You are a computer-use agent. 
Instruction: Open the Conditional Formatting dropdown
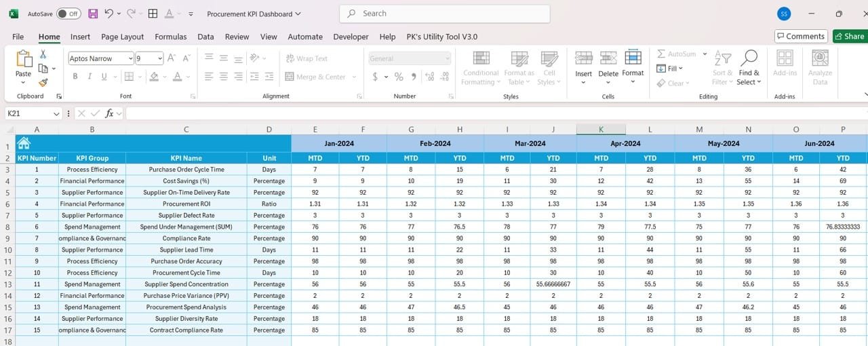(481, 68)
